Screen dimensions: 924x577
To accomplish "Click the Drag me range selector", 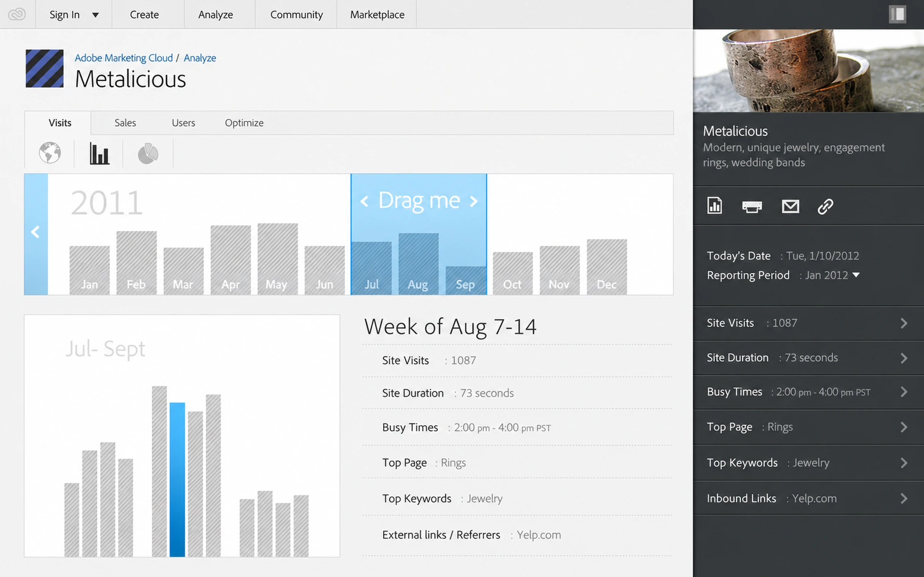I will point(419,234).
